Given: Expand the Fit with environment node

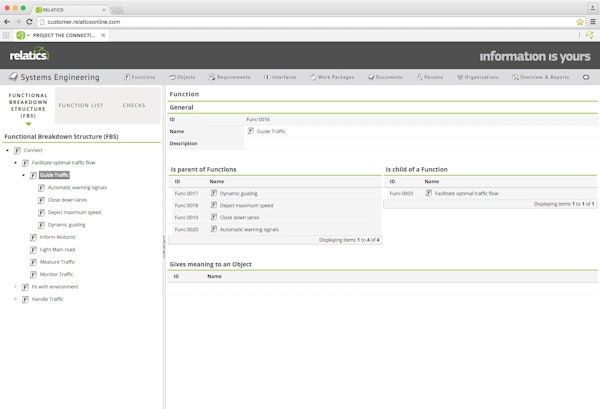Looking at the screenshot, I should [x=15, y=287].
